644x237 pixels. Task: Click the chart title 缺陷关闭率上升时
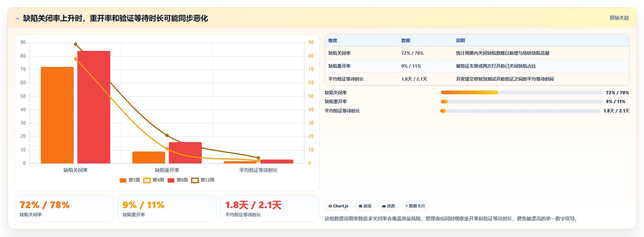point(115,18)
